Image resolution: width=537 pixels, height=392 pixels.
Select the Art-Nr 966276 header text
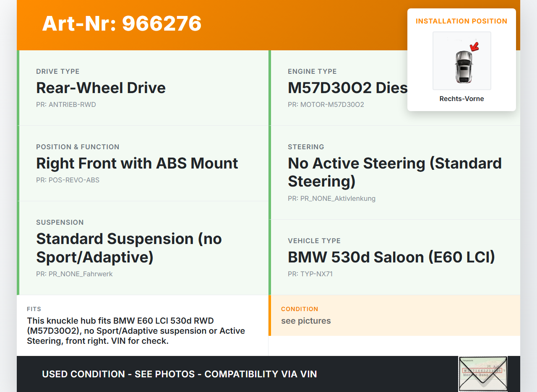[x=122, y=23]
